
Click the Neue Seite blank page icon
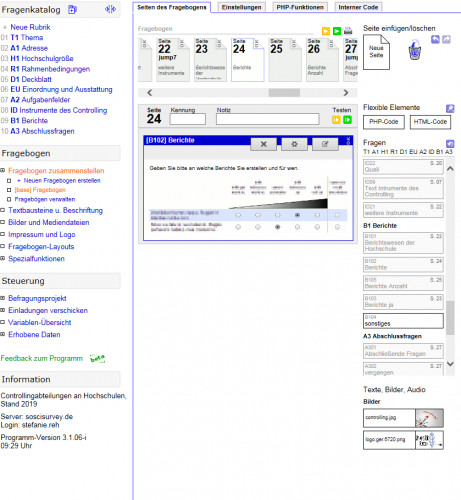(376, 52)
